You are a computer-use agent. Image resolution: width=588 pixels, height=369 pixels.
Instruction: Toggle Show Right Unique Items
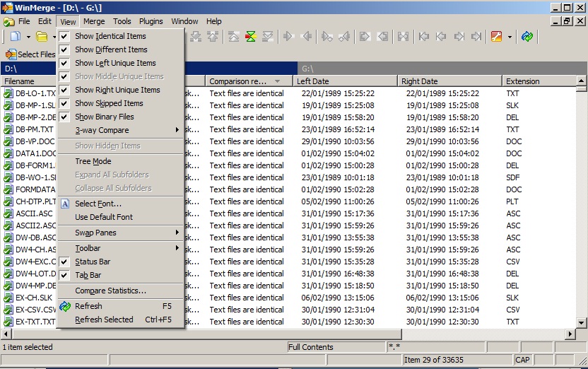pos(121,90)
